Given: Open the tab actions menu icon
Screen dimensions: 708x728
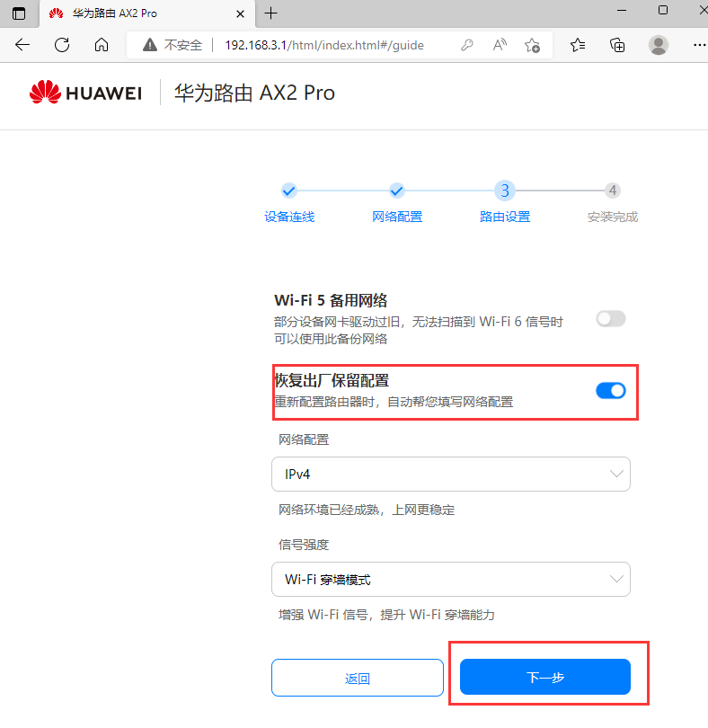Looking at the screenshot, I should pyautogui.click(x=19, y=13).
